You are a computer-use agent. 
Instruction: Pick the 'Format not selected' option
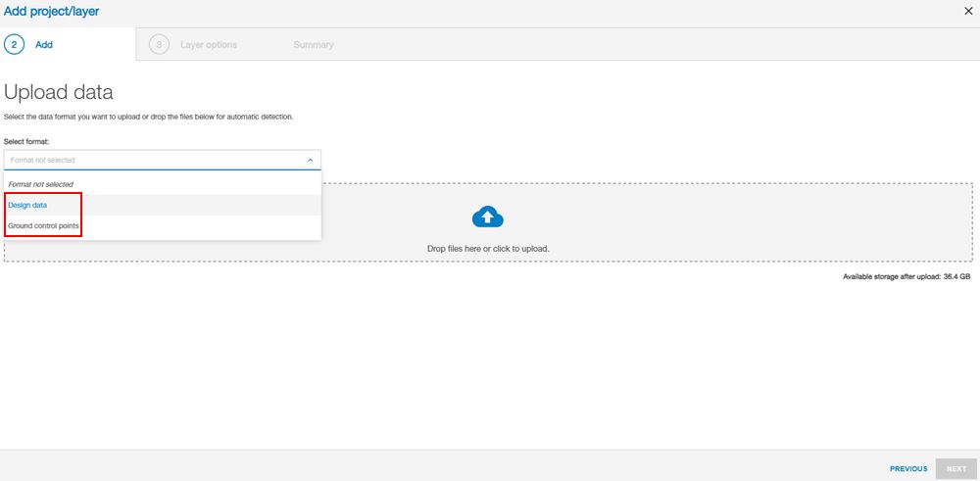[x=41, y=184]
